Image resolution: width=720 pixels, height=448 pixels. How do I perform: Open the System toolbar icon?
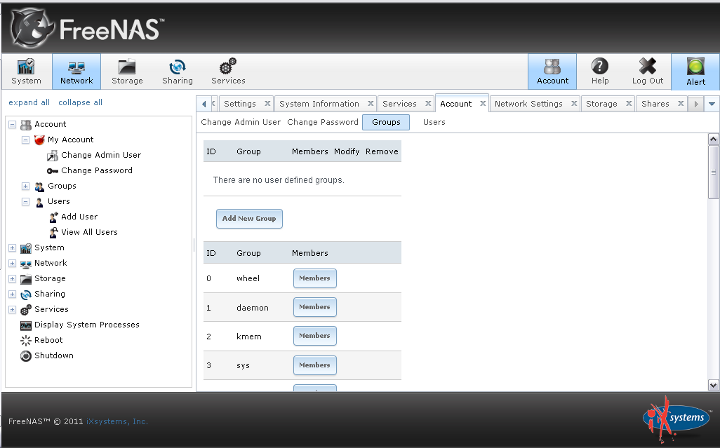(x=26, y=72)
